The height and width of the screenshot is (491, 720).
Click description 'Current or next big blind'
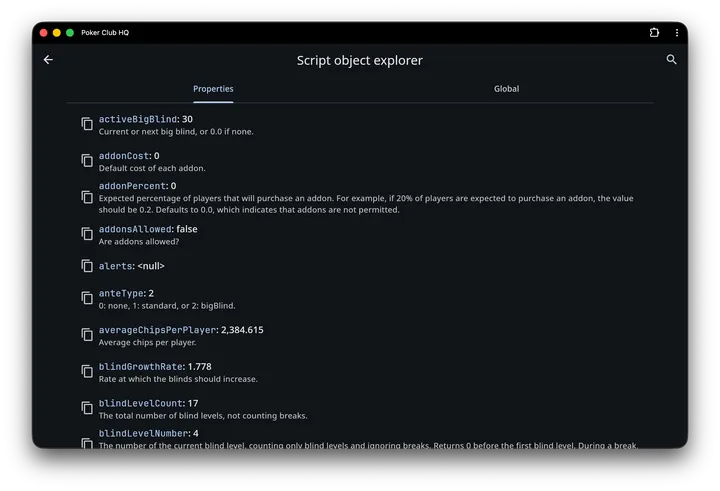point(176,132)
